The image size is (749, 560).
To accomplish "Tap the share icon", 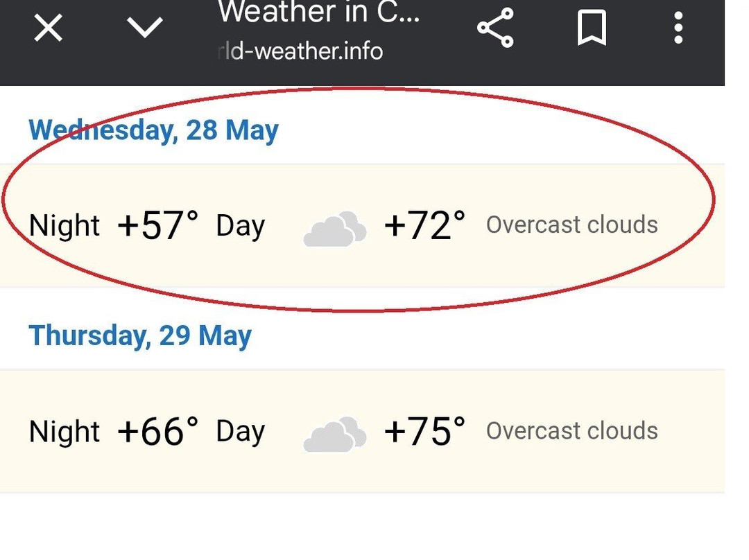I will (x=495, y=28).
